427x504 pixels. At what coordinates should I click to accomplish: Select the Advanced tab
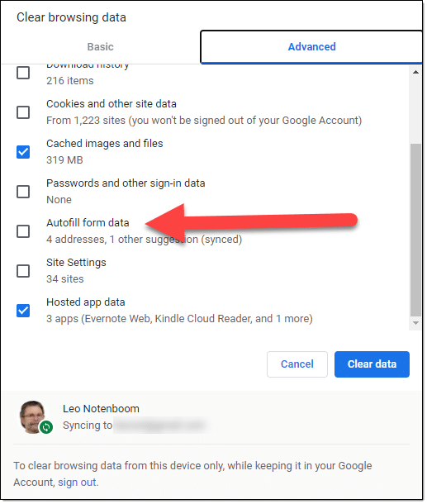coord(312,47)
